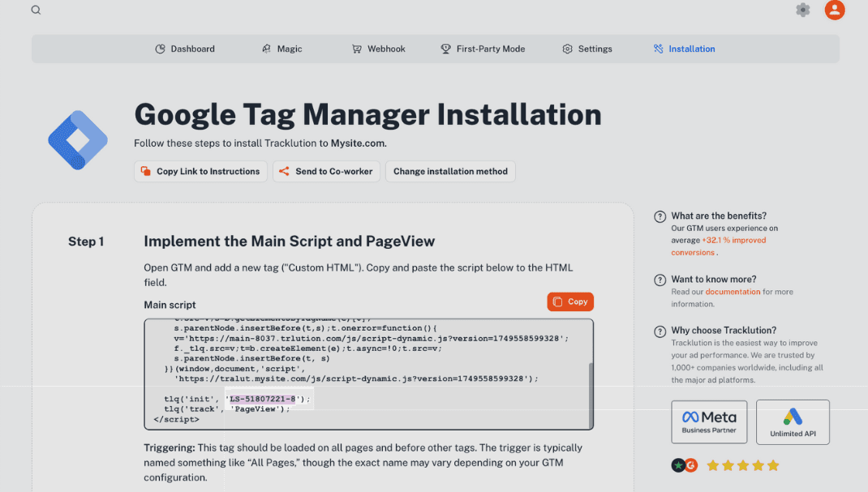Click the share icon in Send to Co-worker

tap(284, 171)
